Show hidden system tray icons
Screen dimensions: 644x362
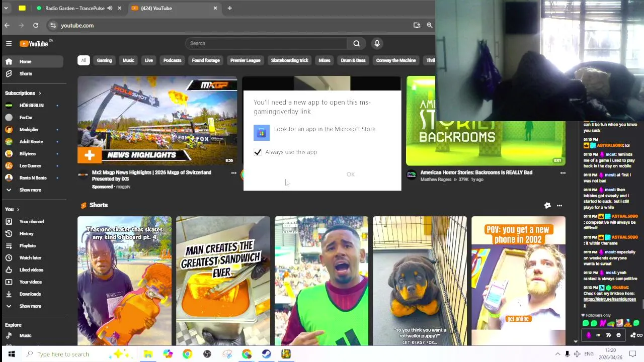(557, 354)
